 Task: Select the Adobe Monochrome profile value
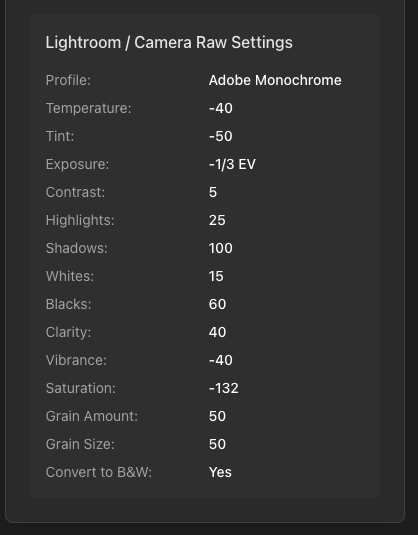coord(275,81)
